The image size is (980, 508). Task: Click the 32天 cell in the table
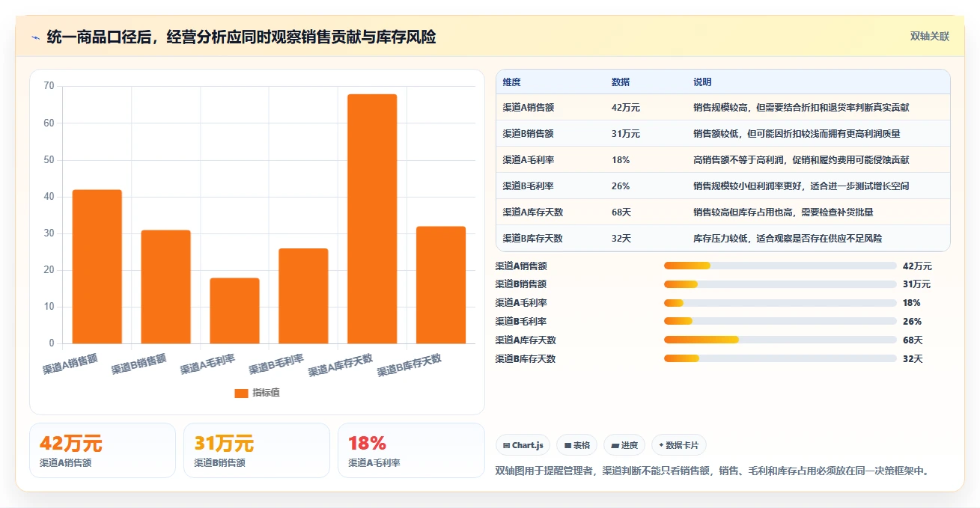[621, 239]
